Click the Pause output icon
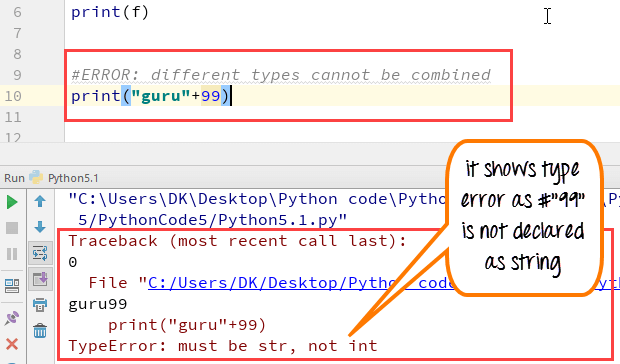This screenshot has width=620, height=364. pyautogui.click(x=12, y=254)
